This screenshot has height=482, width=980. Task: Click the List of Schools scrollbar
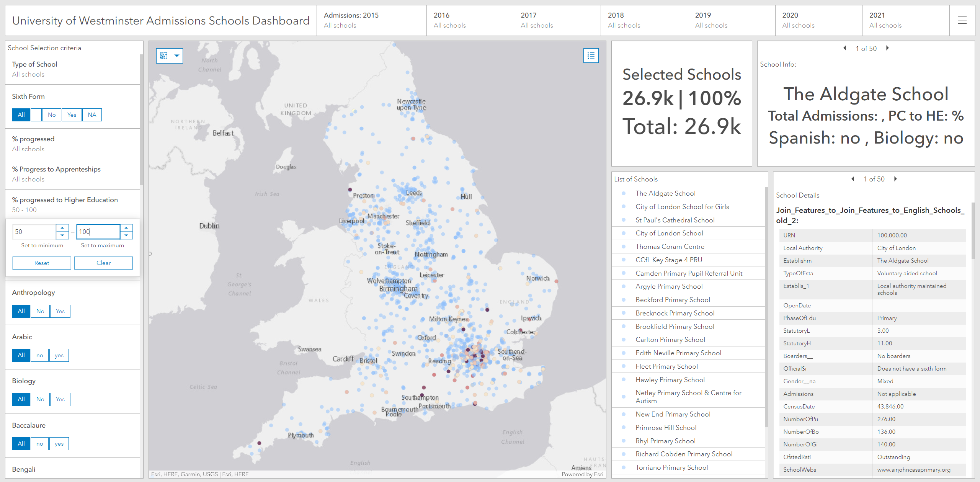(x=766, y=306)
